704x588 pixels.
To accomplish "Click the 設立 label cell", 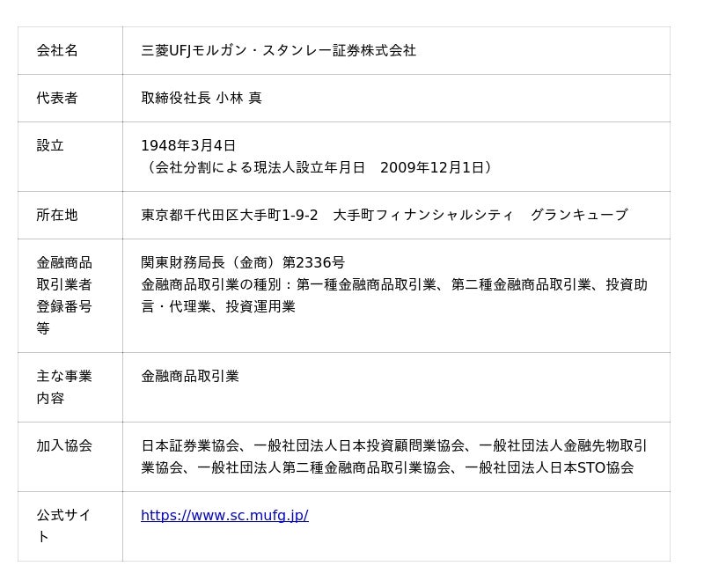I will pos(50,146).
